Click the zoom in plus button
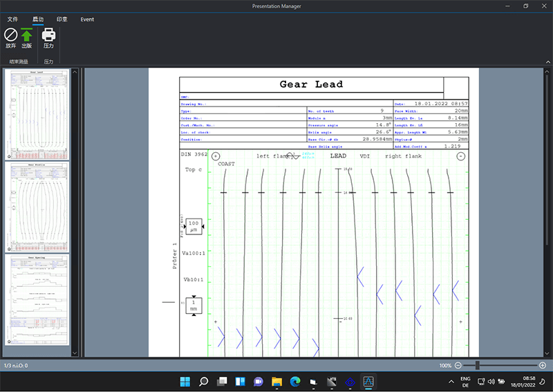This screenshot has width=553, height=392. (x=543, y=366)
